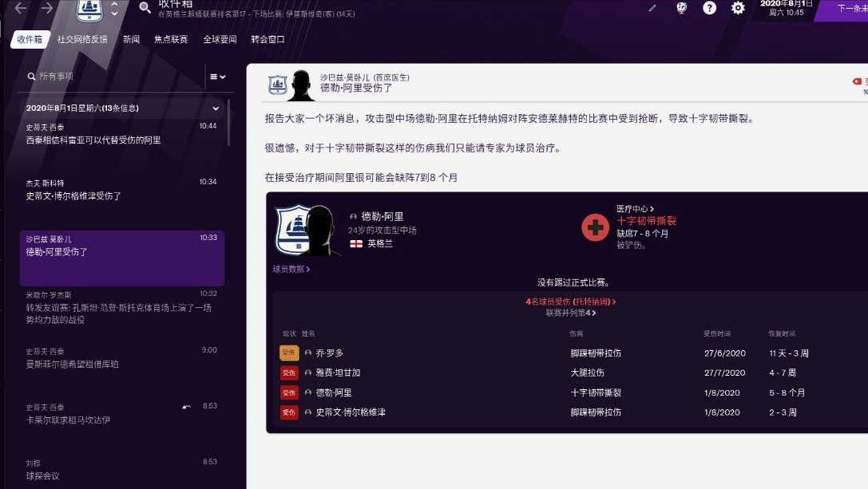This screenshot has height=489, width=868.
Task: Click the pencil edit icon
Action: pos(652,8)
